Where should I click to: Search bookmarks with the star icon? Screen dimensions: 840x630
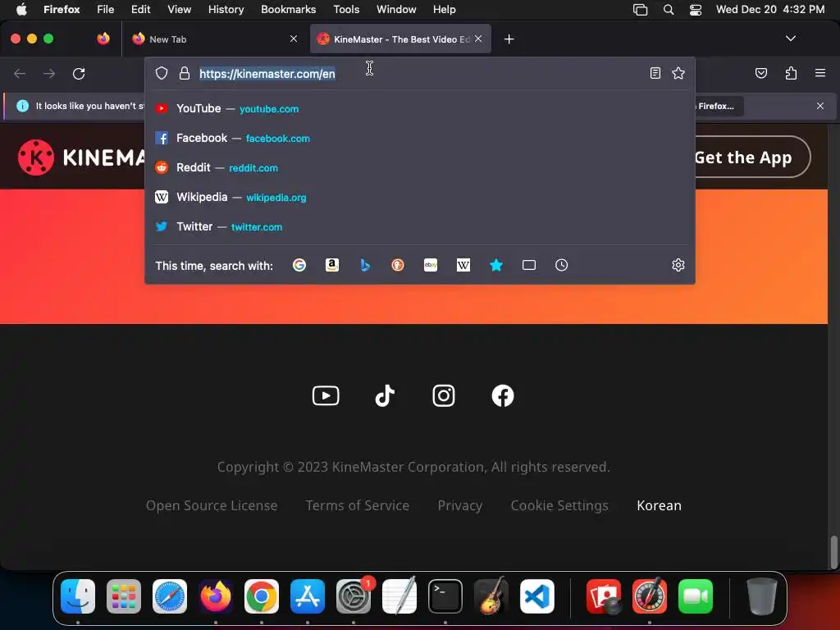coord(496,265)
